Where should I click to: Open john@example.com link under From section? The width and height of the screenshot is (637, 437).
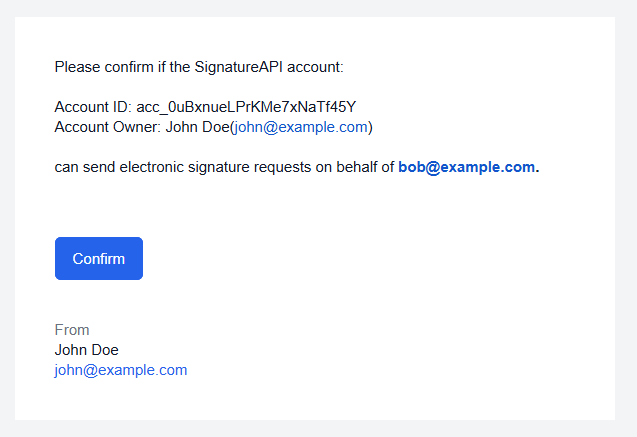[x=121, y=370]
